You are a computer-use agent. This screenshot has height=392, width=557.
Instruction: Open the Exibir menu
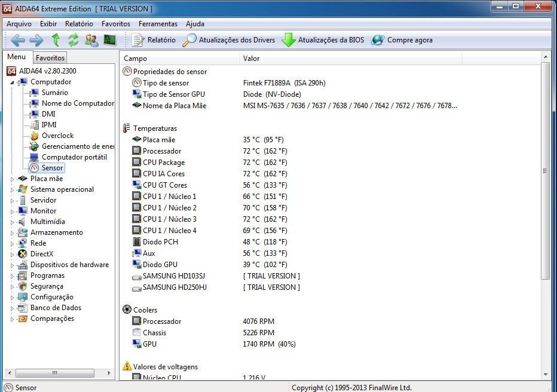coord(48,24)
